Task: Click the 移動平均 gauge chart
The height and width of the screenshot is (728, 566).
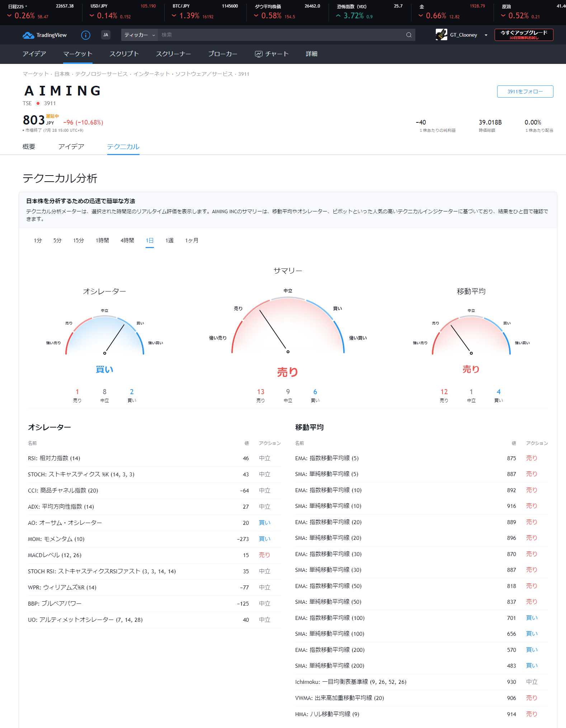Action: 471,335
